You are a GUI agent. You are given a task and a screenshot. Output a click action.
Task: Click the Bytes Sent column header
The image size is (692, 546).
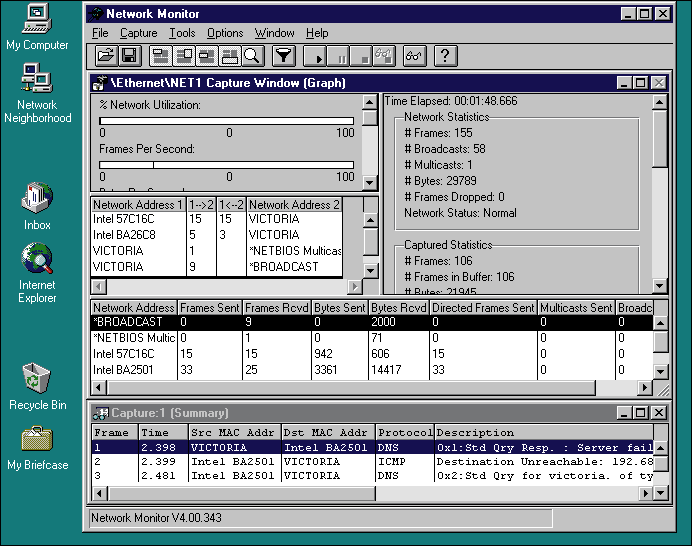(340, 308)
